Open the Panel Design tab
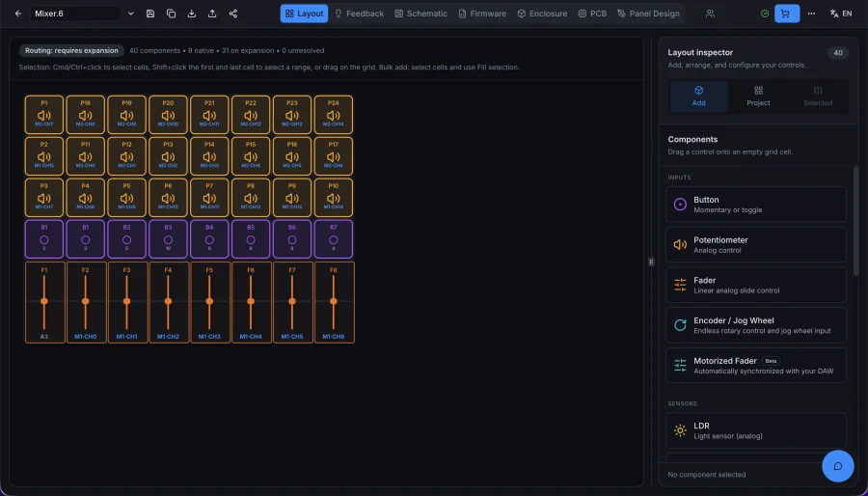 tap(648, 14)
